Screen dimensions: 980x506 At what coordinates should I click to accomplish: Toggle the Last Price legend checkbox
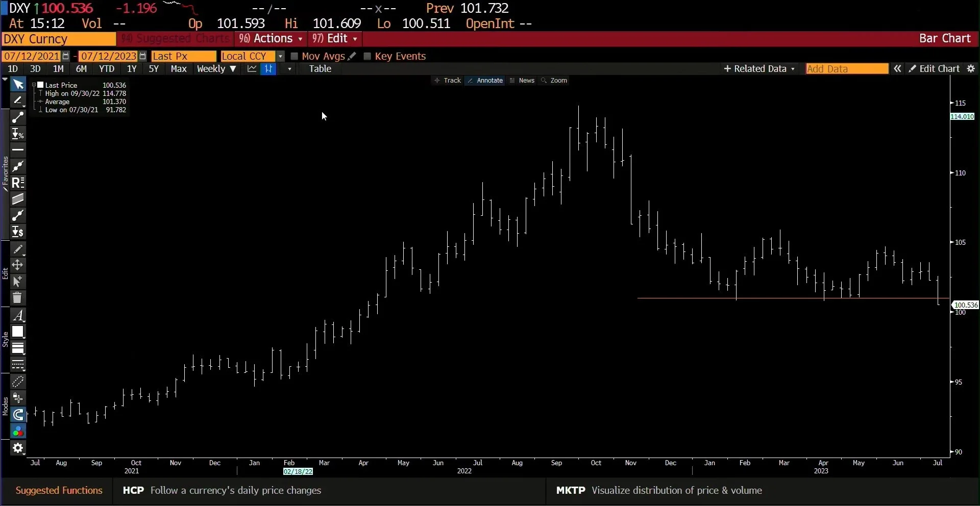(x=40, y=85)
